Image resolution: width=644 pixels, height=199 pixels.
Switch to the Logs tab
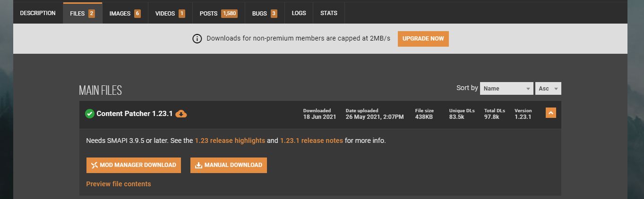click(299, 13)
